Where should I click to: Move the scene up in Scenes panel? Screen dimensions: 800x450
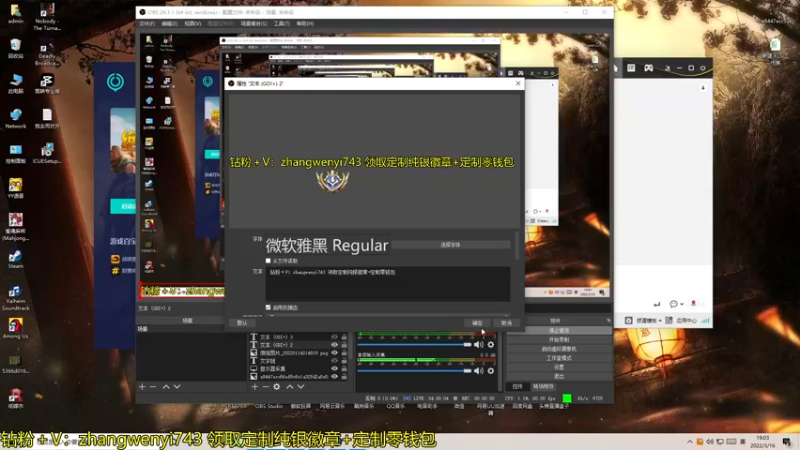point(166,387)
